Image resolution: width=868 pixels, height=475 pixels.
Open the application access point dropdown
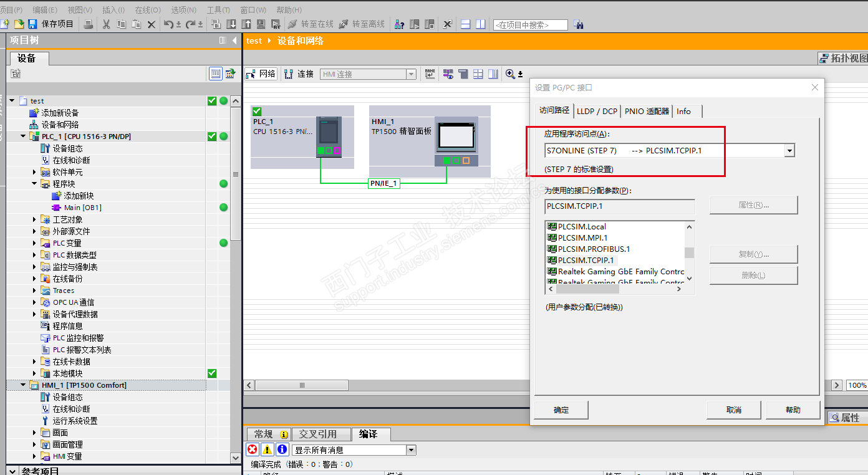click(x=789, y=150)
